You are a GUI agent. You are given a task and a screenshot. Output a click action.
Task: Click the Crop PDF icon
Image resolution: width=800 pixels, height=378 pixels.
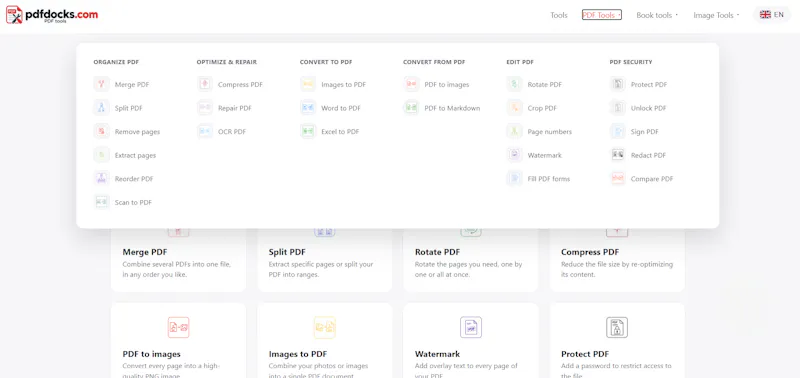click(x=515, y=108)
